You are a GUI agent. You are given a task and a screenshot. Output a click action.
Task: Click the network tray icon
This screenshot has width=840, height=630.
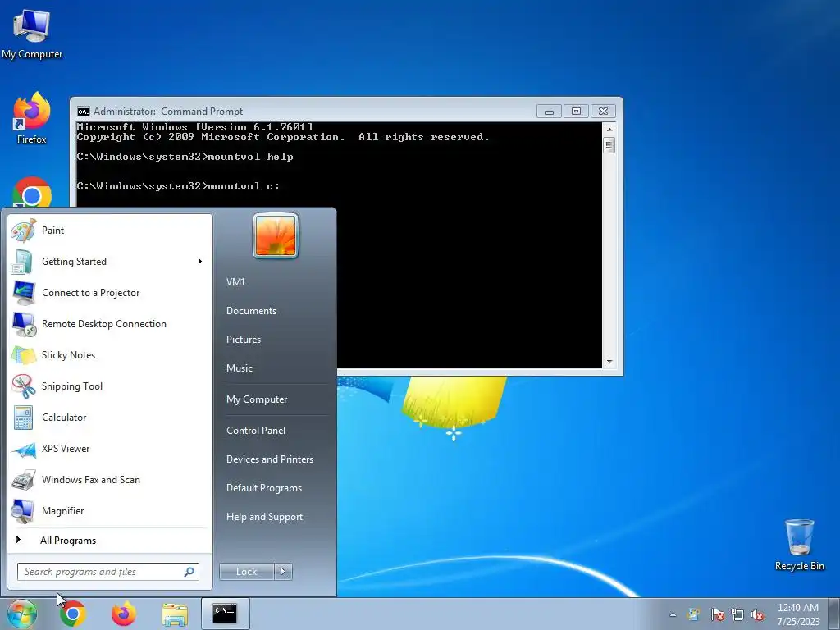(737, 615)
